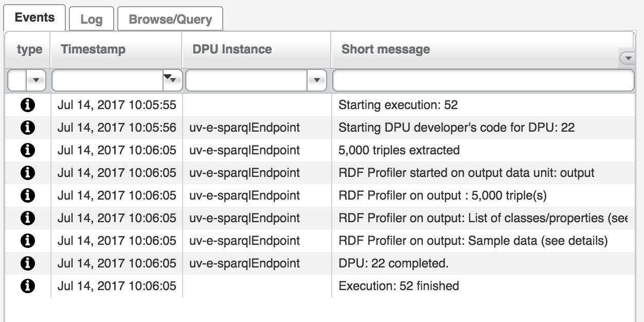Click info icon for Execution: 52 finished row
644x322 pixels.
pos(27,286)
